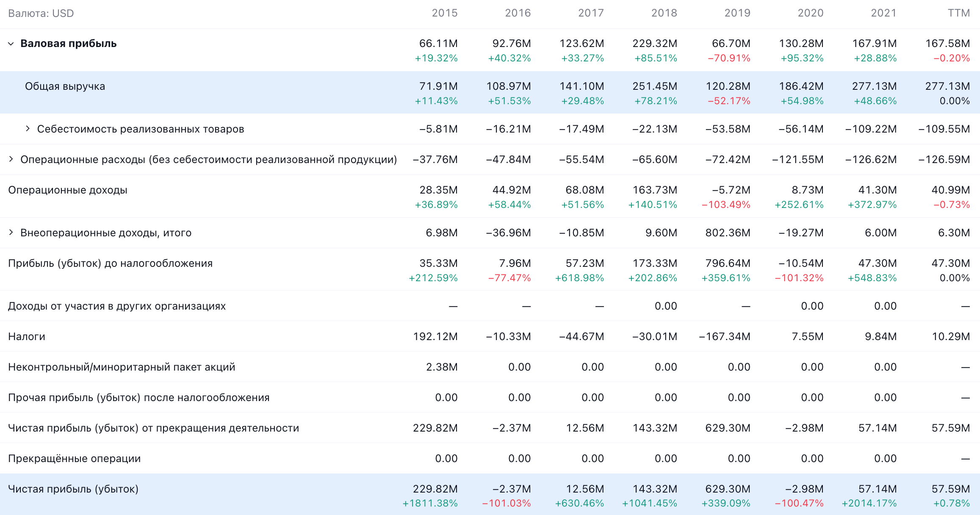Image resolution: width=980 pixels, height=515 pixels.
Task: Click total revenue value 71.91M
Action: 438,86
